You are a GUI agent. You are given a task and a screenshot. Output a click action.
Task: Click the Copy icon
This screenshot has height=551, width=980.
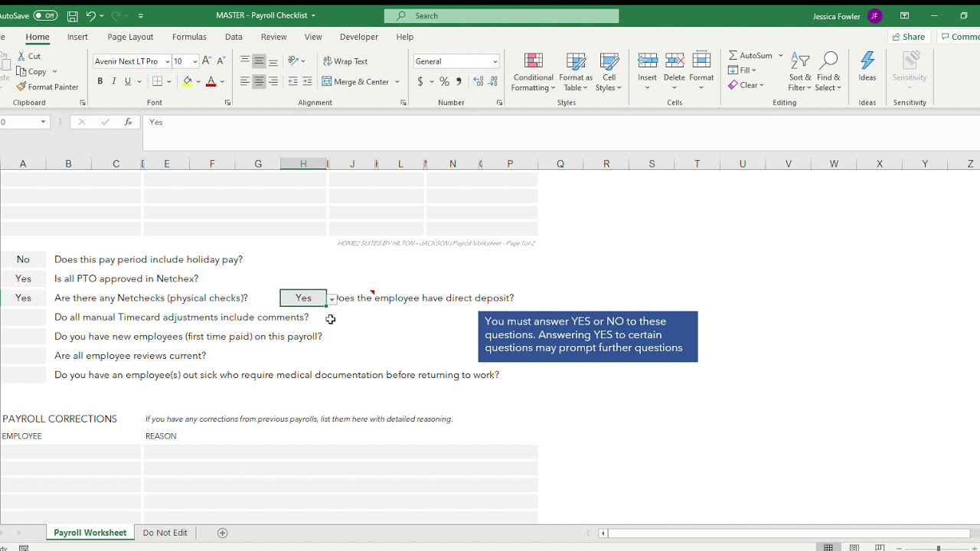(21, 71)
